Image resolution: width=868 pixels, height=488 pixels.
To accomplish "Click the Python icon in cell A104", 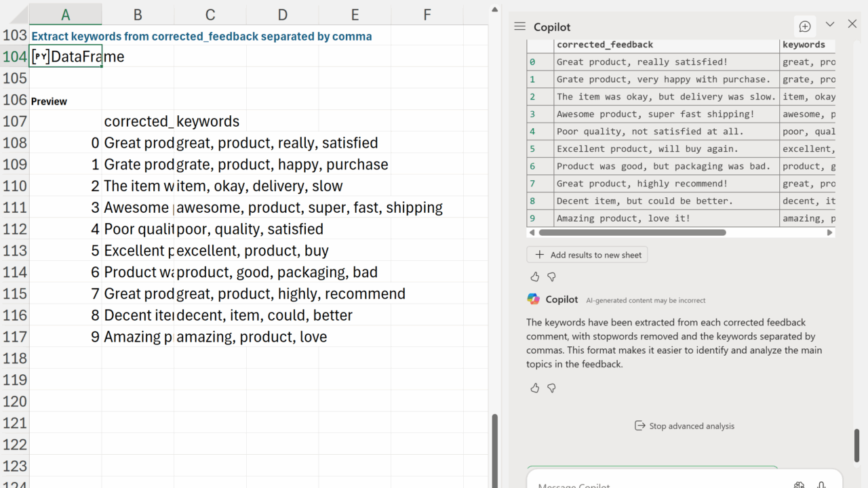I will point(40,57).
